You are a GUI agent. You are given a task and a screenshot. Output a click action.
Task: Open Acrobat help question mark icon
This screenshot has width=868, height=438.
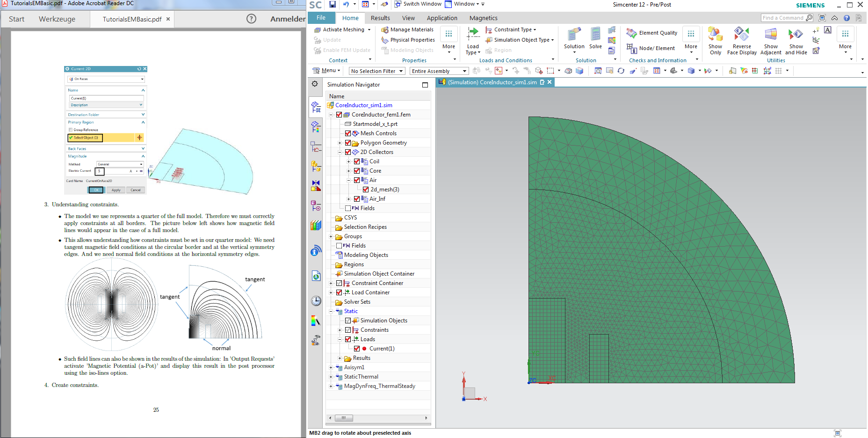pos(251,19)
